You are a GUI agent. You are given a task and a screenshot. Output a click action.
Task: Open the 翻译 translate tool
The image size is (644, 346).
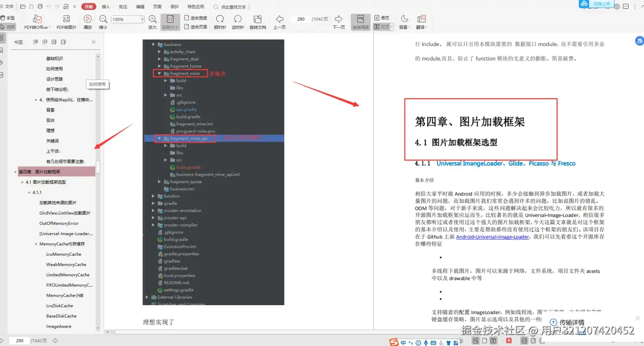click(421, 19)
